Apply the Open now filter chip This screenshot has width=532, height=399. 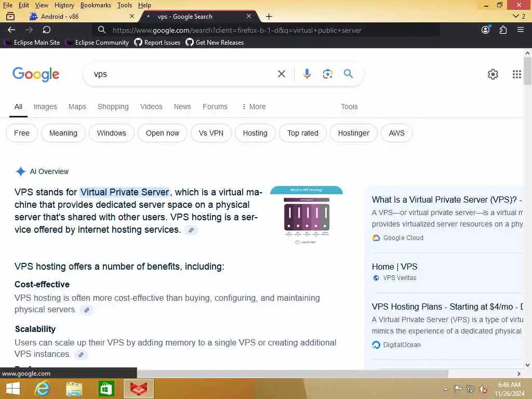click(163, 133)
